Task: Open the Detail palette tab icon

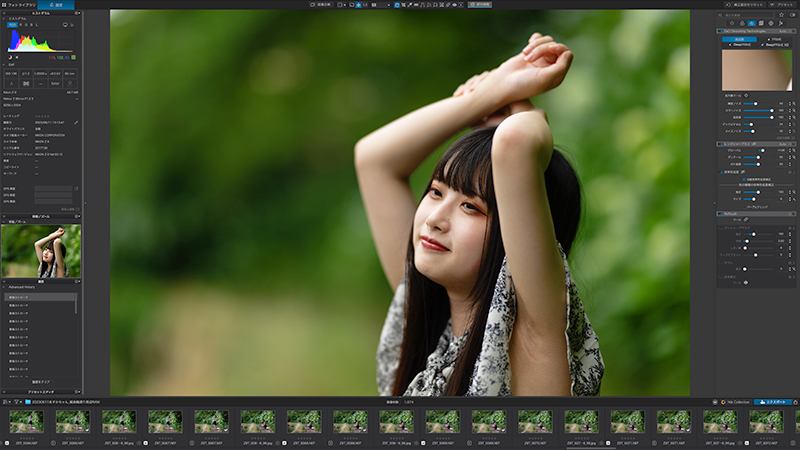Action: (x=752, y=23)
